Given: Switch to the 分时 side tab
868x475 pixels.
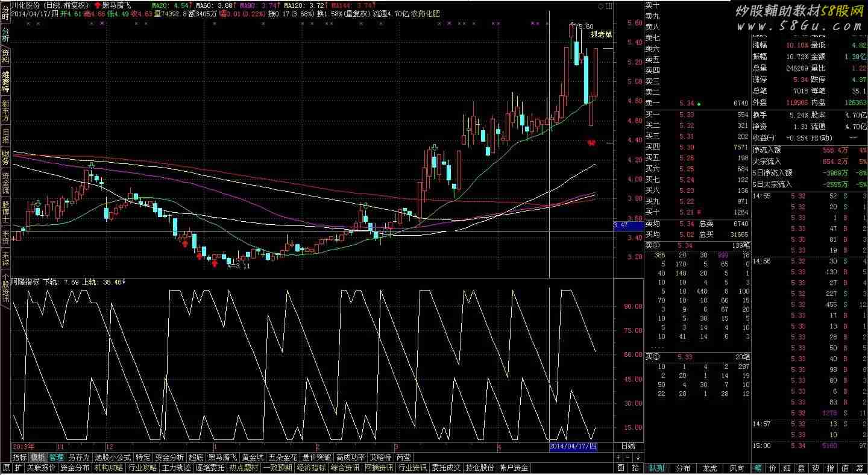Looking at the screenshot, I should [5, 12].
